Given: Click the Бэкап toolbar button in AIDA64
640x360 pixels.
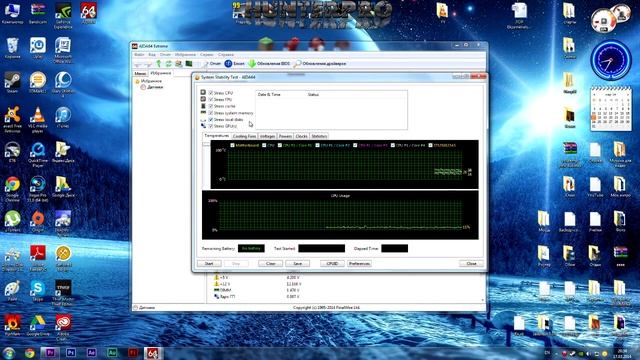Looking at the screenshot, I should pyautogui.click(x=235, y=64).
